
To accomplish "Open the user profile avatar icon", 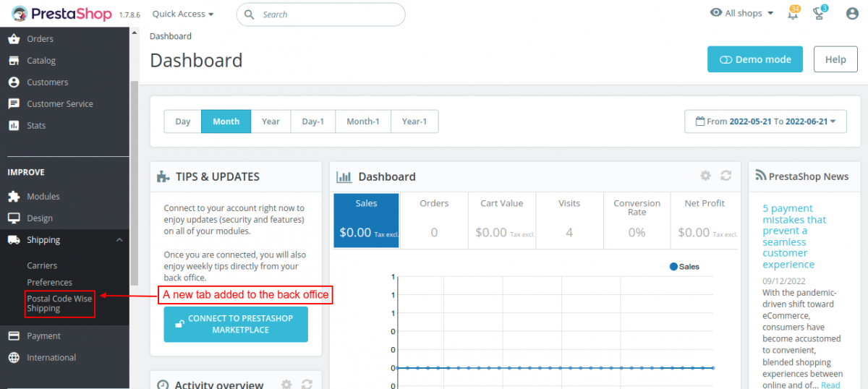I will click(852, 14).
